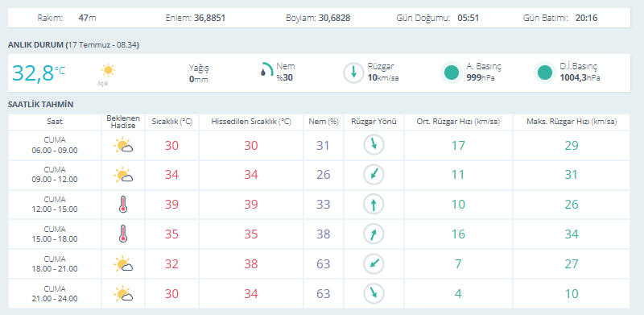The height and width of the screenshot is (315, 644).
Task: Click the Maks. Rüzgar Hızı column header
Action: click(572, 122)
